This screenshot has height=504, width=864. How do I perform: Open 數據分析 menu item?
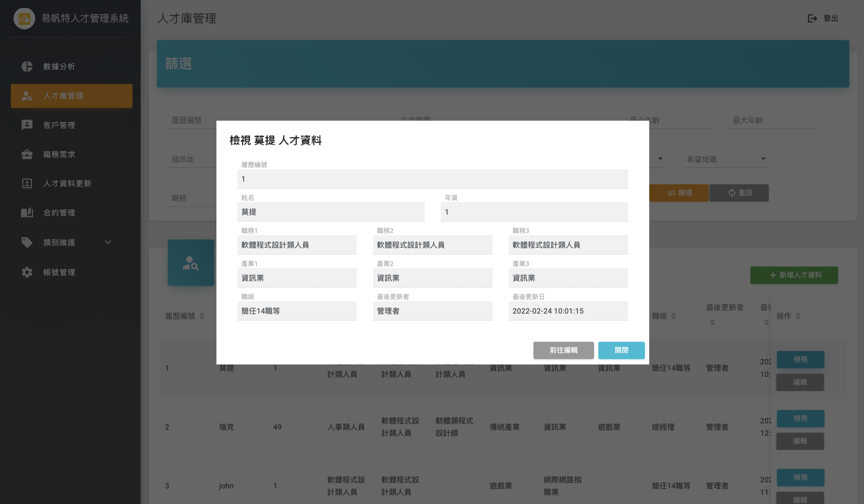pos(59,66)
